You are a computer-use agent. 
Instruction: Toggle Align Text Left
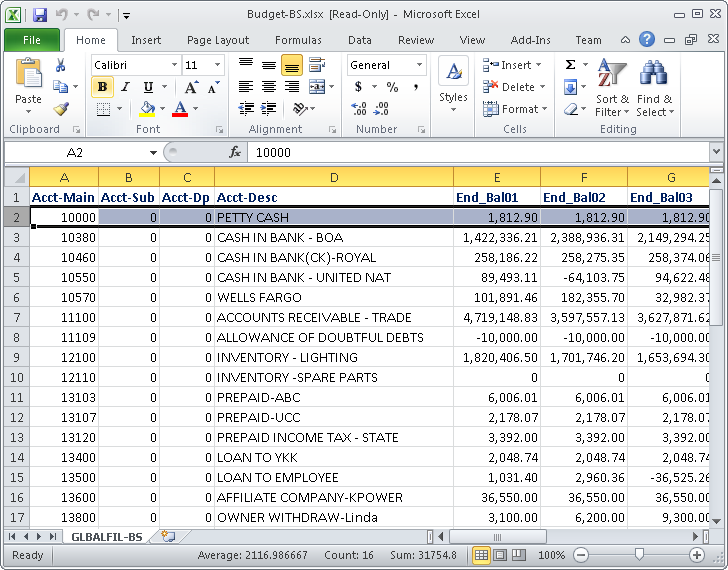(246, 87)
